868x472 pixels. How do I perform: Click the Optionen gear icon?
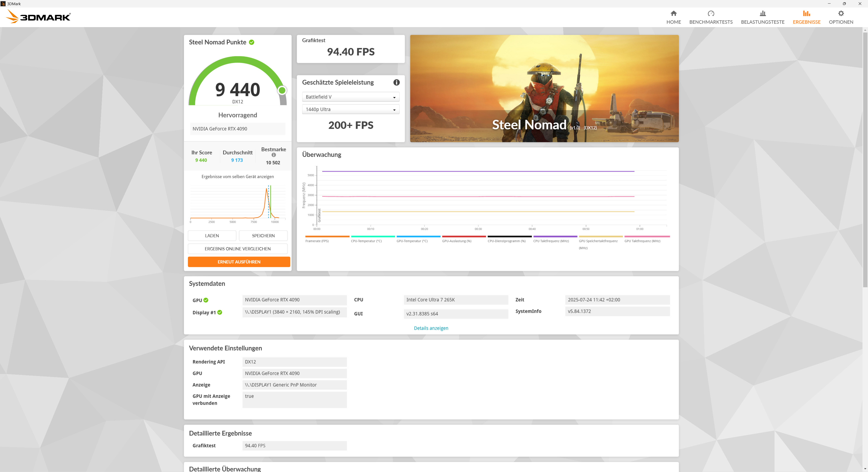pos(841,14)
